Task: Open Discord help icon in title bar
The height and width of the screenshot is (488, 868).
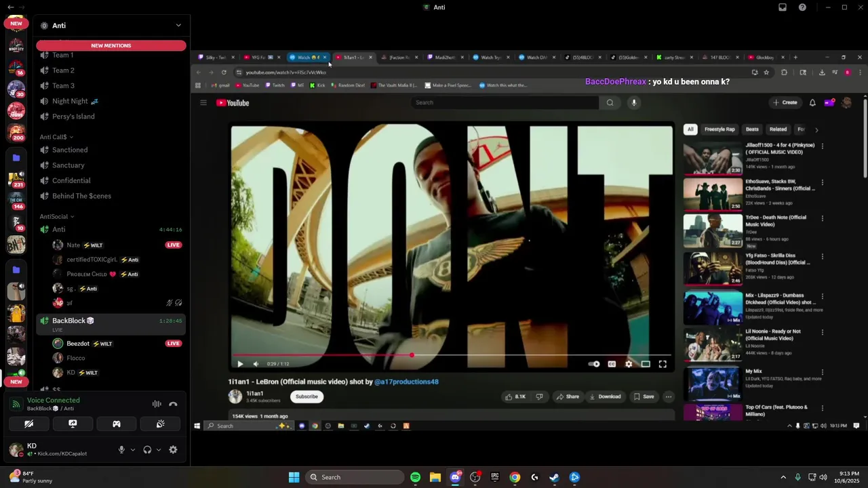Action: (x=802, y=7)
